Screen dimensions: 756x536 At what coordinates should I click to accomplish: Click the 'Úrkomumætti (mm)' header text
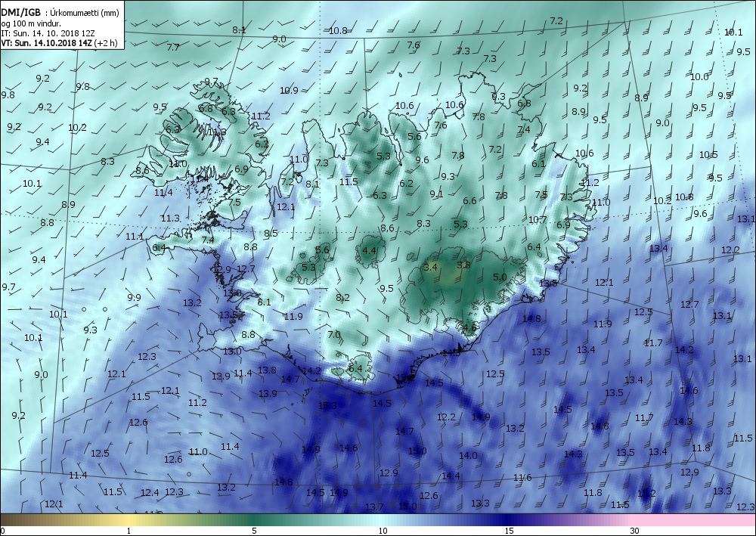click(x=85, y=13)
